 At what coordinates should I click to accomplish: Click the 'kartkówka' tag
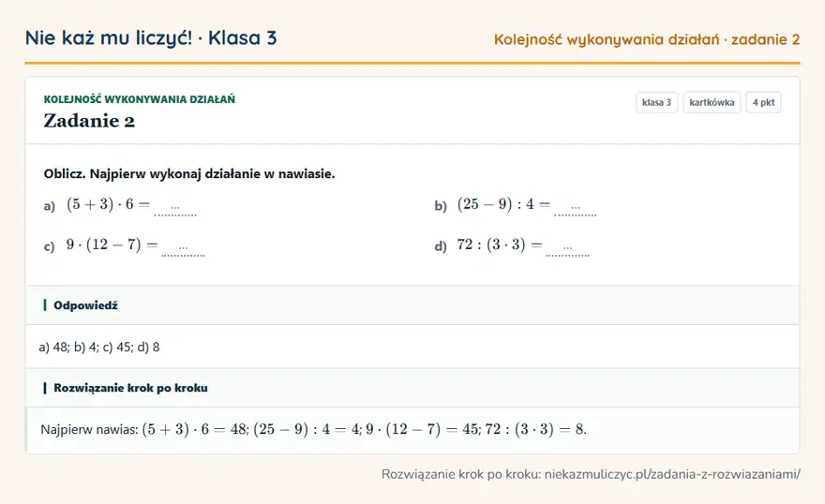pyautogui.click(x=712, y=102)
